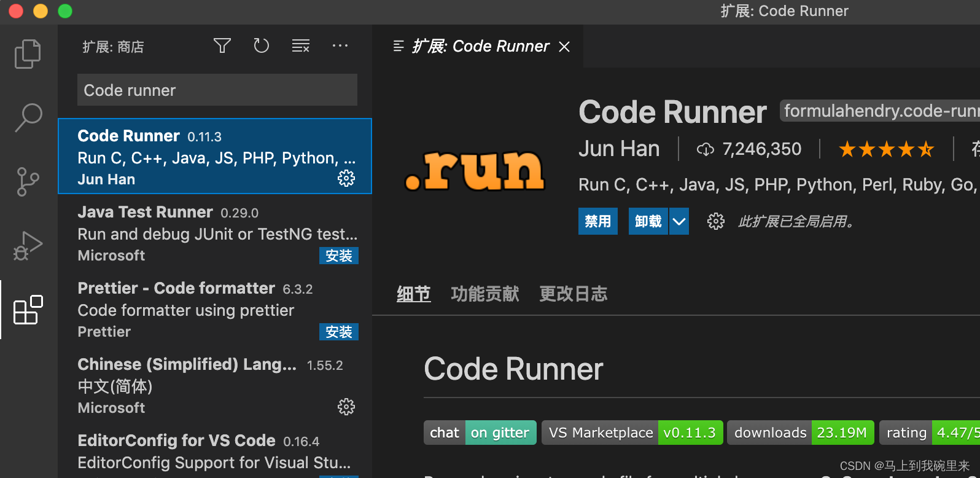Refresh the extensions list

pyautogui.click(x=262, y=46)
